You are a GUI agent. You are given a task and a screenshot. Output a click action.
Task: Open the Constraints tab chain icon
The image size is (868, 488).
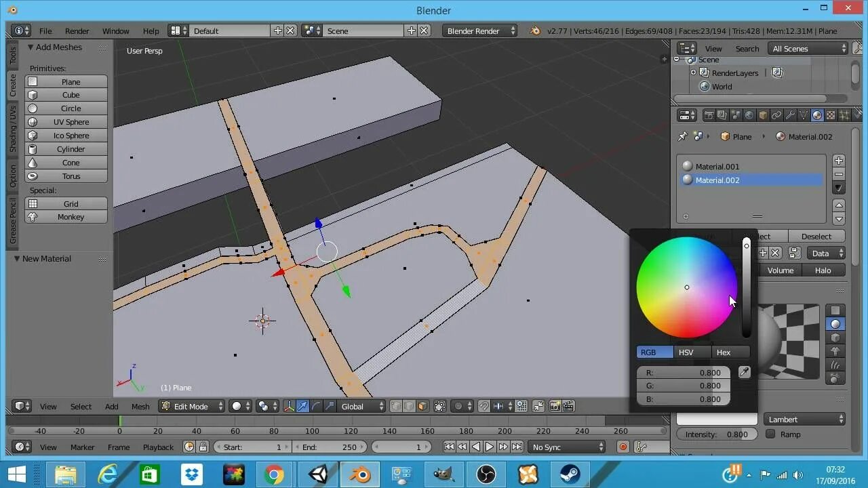point(776,115)
